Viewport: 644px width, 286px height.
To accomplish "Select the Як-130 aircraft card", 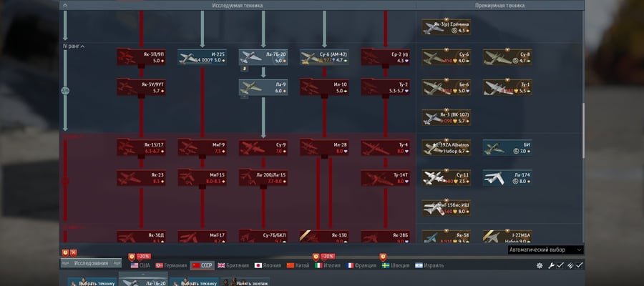I will click(324, 237).
